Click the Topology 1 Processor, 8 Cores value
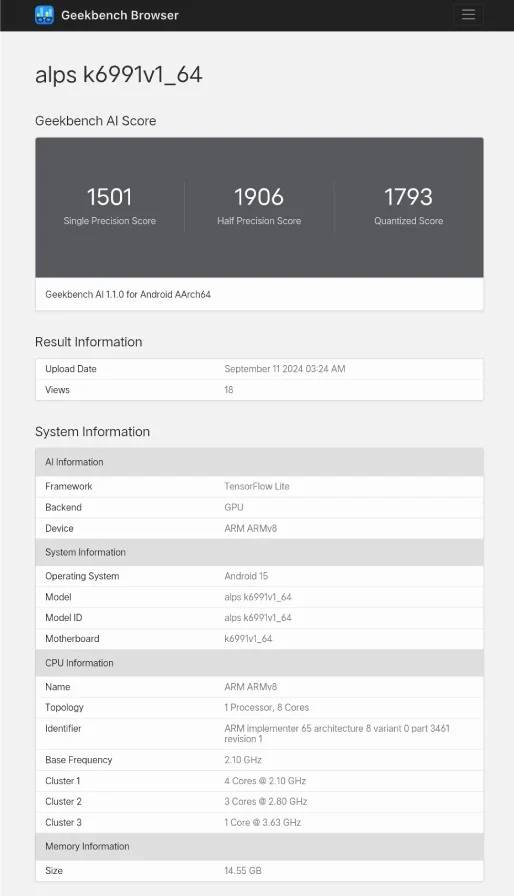 pos(267,707)
